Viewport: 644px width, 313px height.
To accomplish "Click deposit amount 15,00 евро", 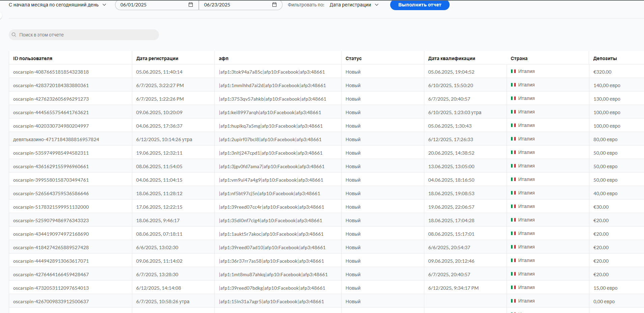I will tap(606, 288).
